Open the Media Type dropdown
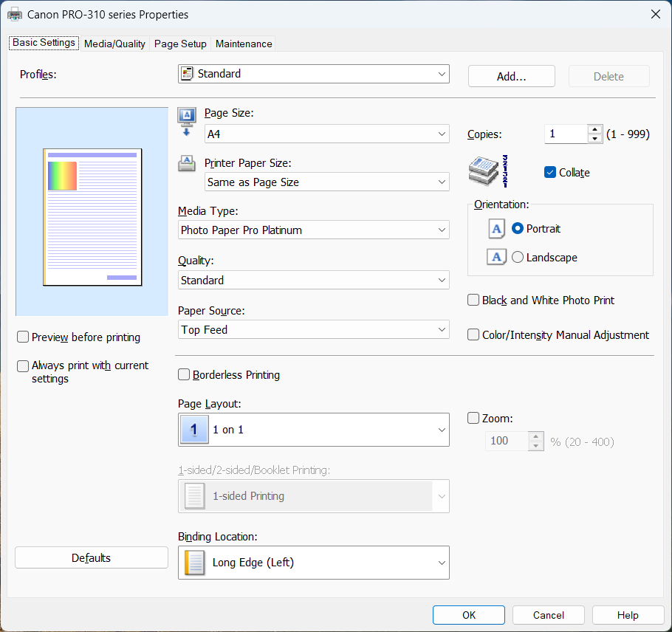Image resolution: width=672 pixels, height=632 pixels. pyautogui.click(x=314, y=230)
